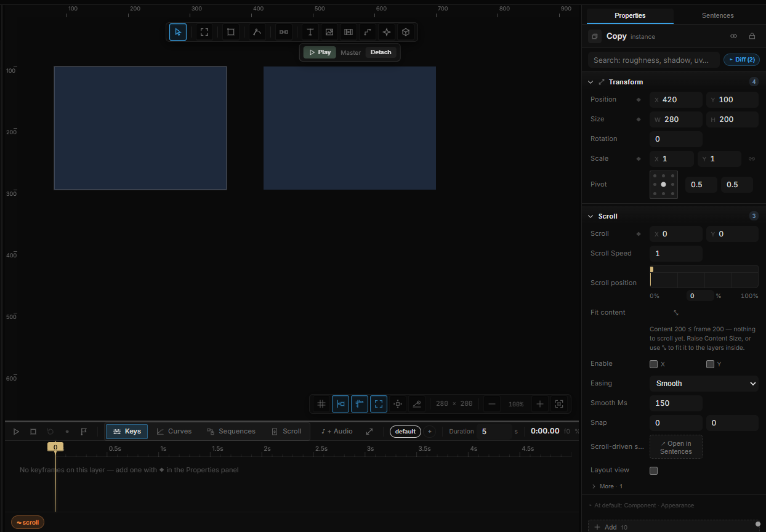766x532 pixels.
Task: Open the Curves timeline tab
Action: tap(174, 432)
